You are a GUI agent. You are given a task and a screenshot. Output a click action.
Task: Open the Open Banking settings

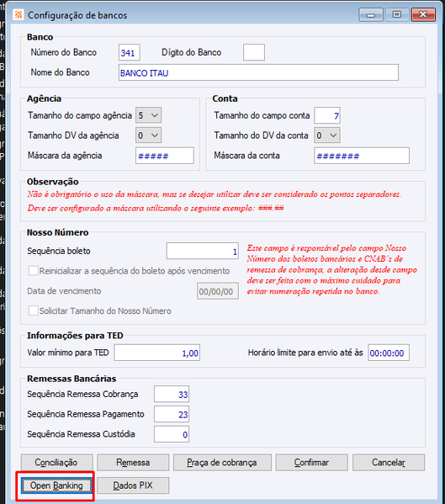(x=57, y=485)
